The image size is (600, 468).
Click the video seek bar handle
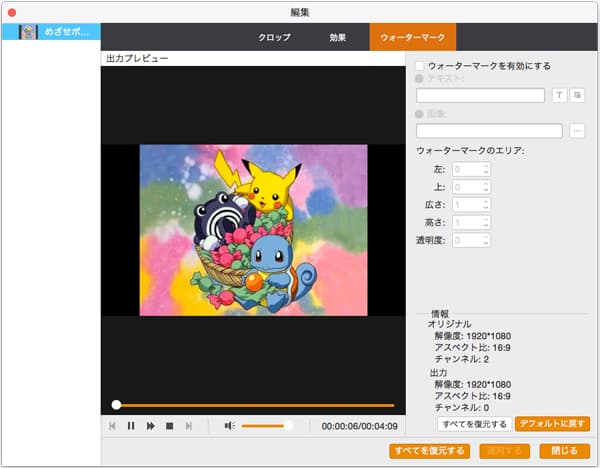(116, 405)
